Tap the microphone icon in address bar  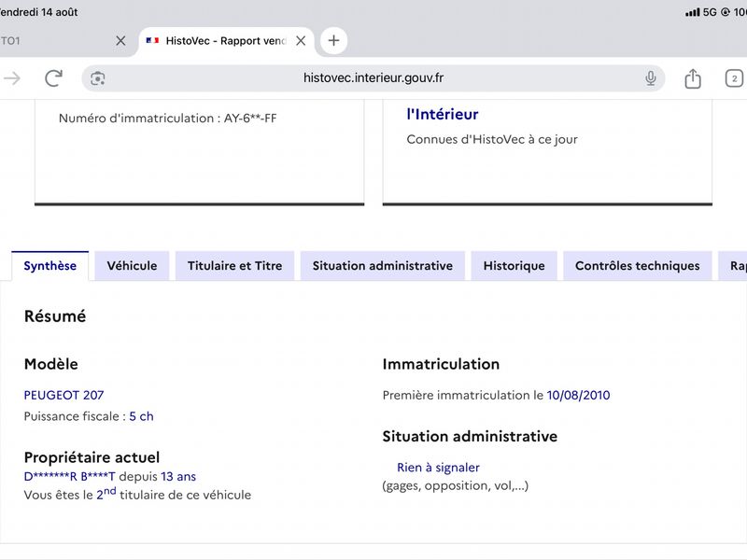point(650,78)
